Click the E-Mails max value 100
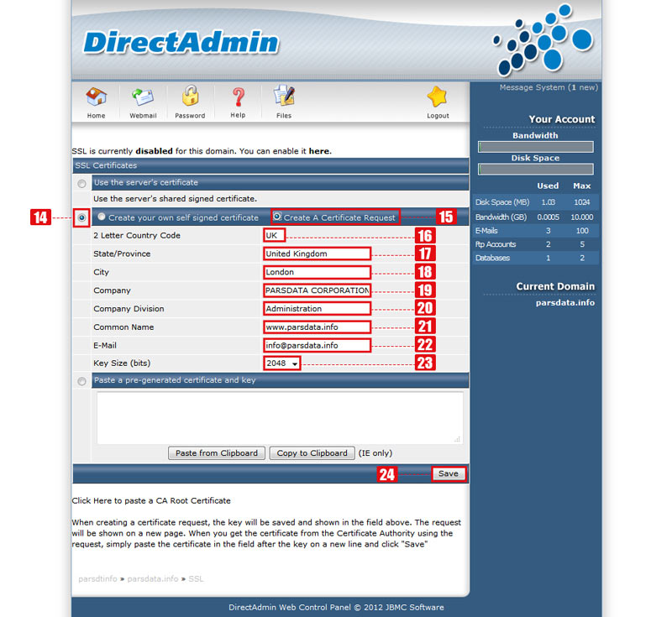Screen dimensions: 672x617 pyautogui.click(x=582, y=231)
